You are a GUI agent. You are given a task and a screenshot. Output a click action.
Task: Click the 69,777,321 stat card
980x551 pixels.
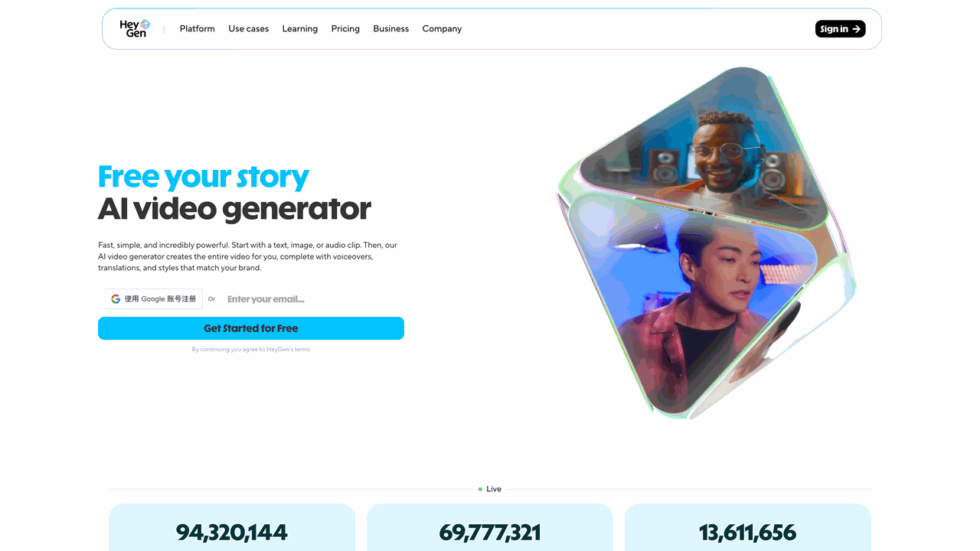pos(490,527)
